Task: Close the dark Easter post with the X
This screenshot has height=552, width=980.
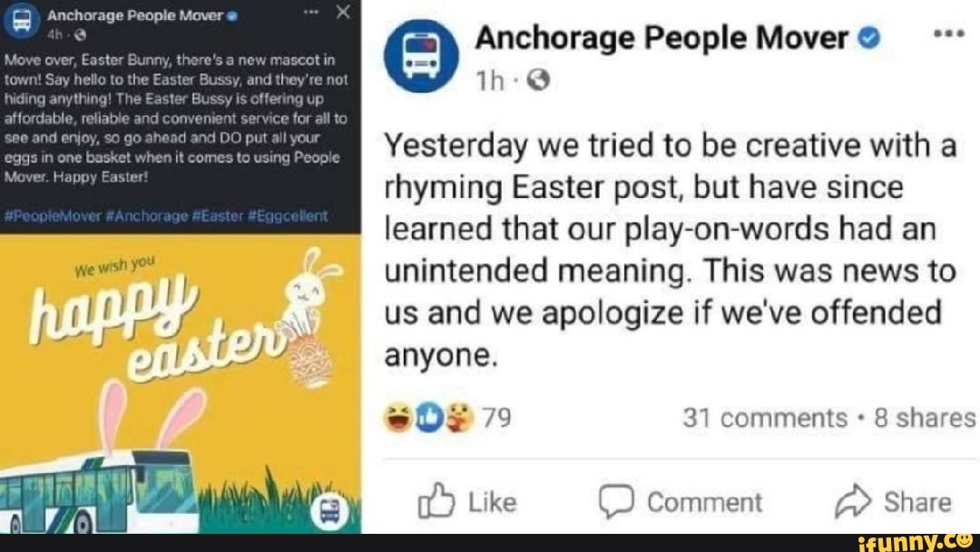Action: pos(342,12)
